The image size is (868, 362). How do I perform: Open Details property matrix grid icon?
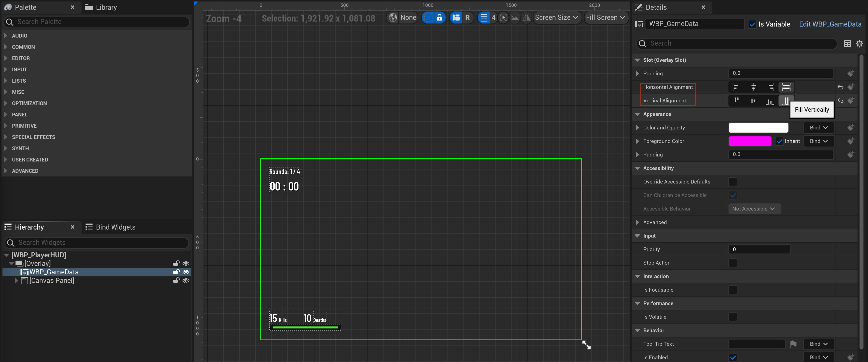[x=847, y=44]
